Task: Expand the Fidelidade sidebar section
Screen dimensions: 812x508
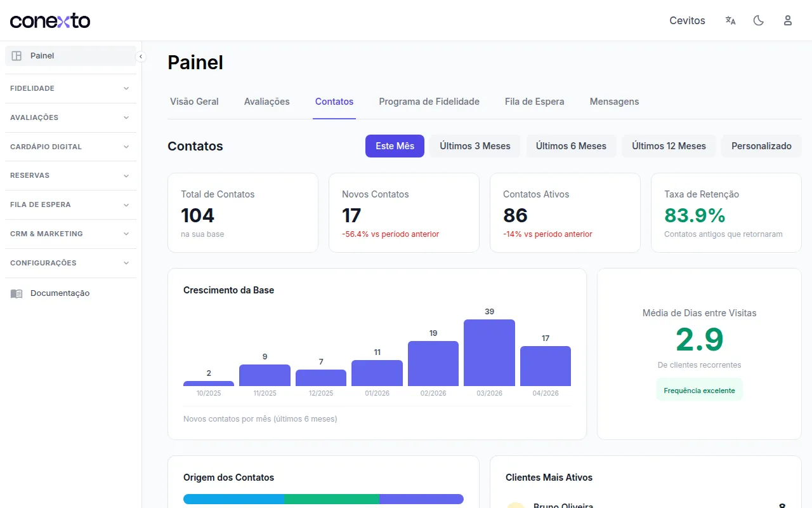Action: point(70,88)
